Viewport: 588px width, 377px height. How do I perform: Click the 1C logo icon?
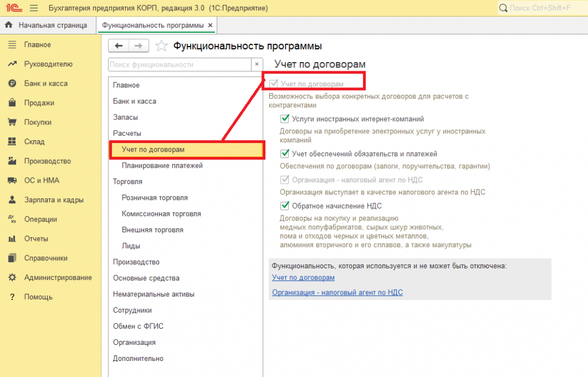click(x=14, y=8)
